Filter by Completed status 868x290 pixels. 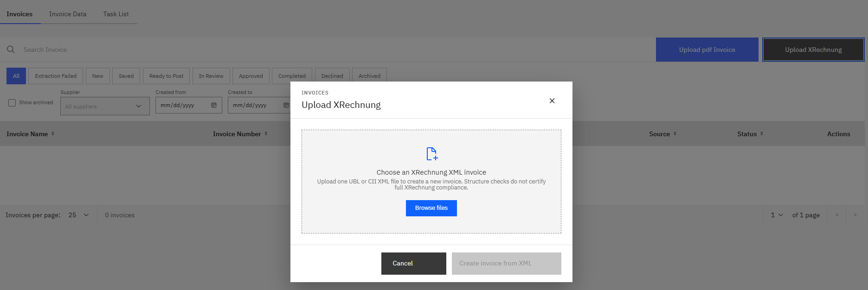pos(292,76)
